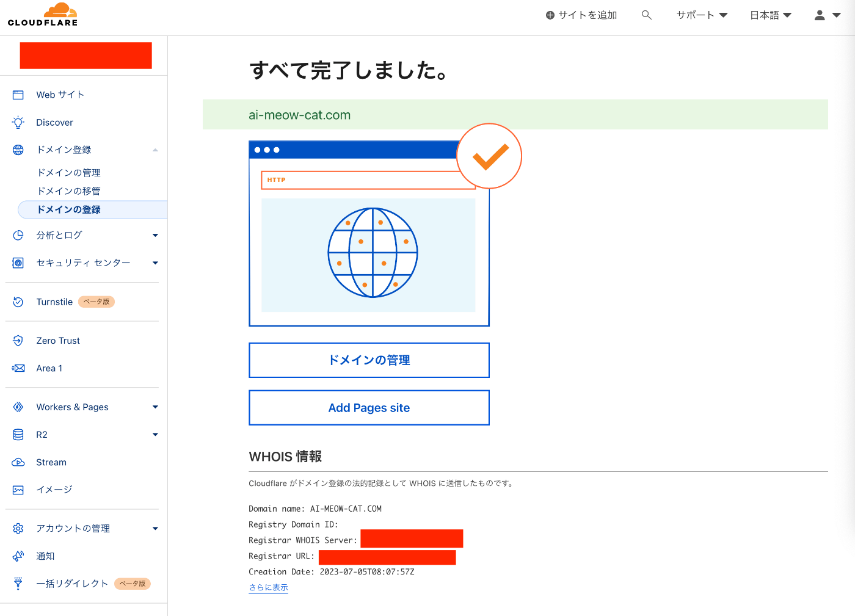Click the Zero Trust shield icon
Viewport: 855px width, 616px height.
coord(18,341)
